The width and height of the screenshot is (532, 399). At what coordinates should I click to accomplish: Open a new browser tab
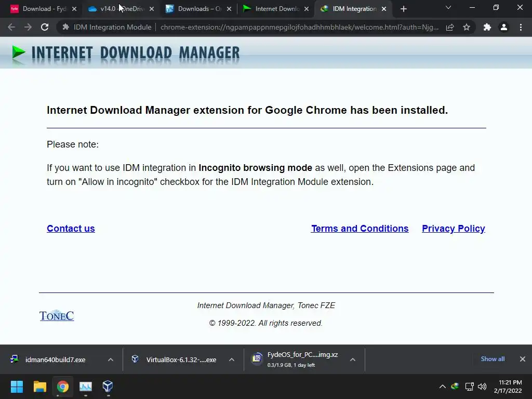click(x=403, y=9)
